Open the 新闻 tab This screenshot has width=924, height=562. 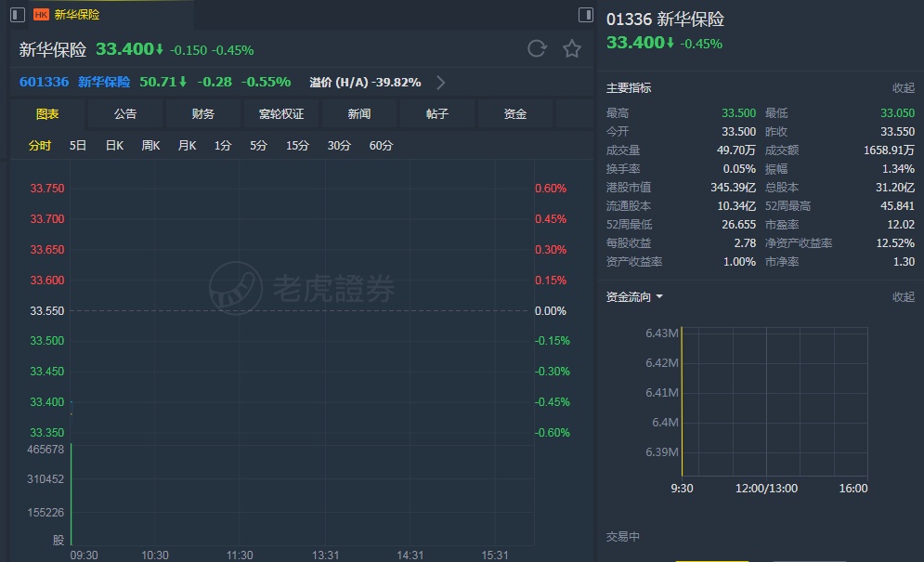358,114
